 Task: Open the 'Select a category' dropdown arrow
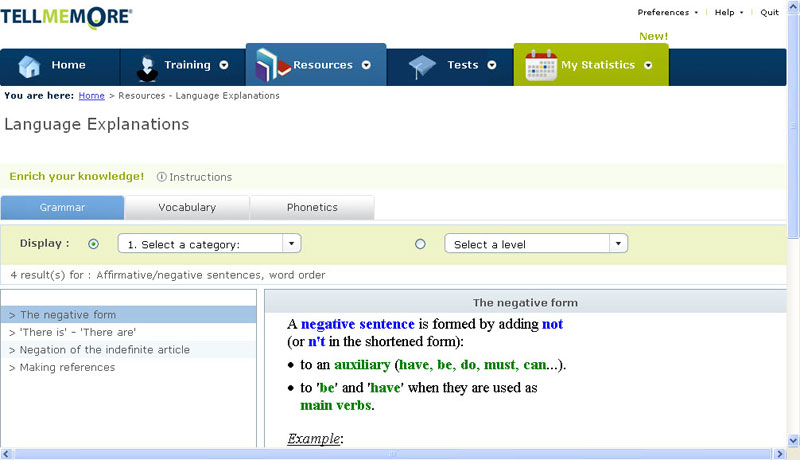[x=291, y=243]
